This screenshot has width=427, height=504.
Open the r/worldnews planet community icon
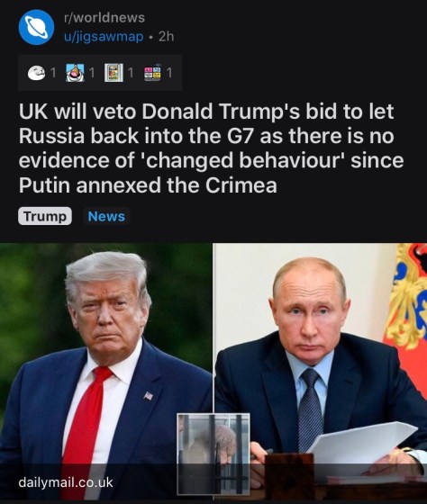(x=36, y=27)
